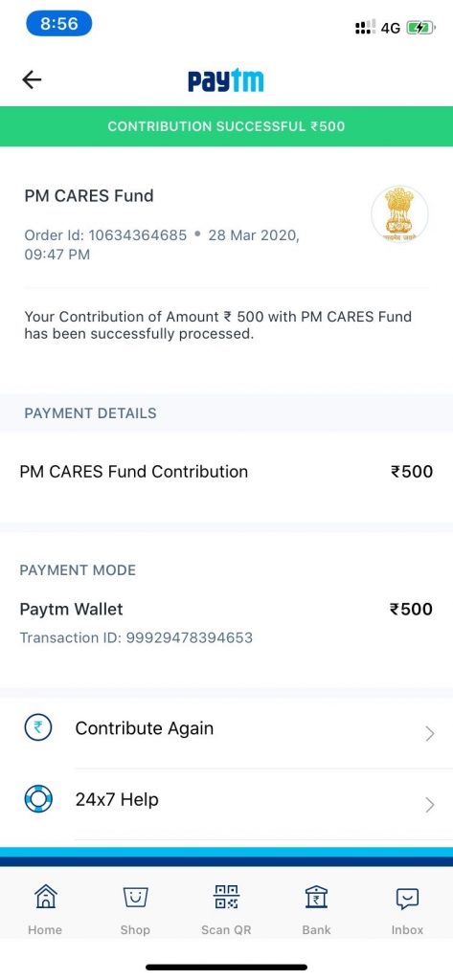The image size is (453, 980).
Task: Tap the battery icon in status bar
Action: tap(419, 28)
